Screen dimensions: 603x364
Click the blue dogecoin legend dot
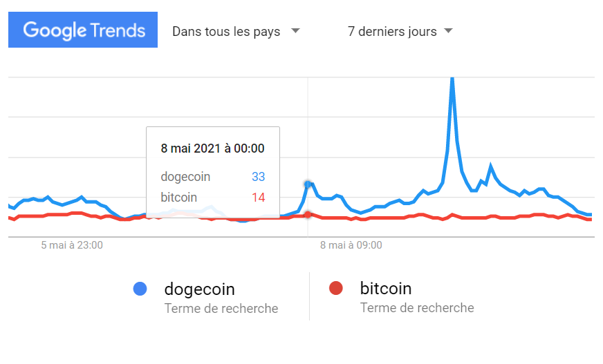point(140,289)
